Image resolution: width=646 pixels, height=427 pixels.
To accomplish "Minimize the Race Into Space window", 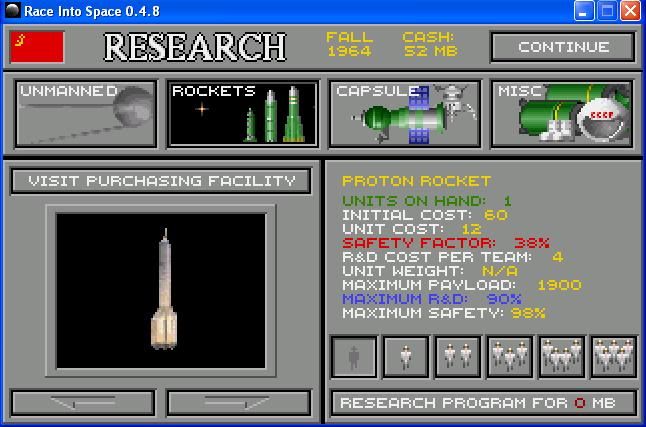I will tap(584, 11).
